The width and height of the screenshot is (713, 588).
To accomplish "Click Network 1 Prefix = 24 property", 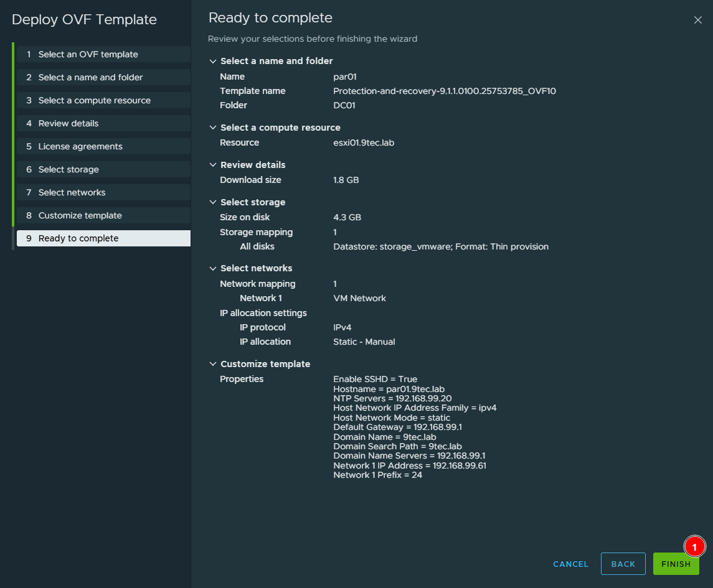I will [377, 475].
